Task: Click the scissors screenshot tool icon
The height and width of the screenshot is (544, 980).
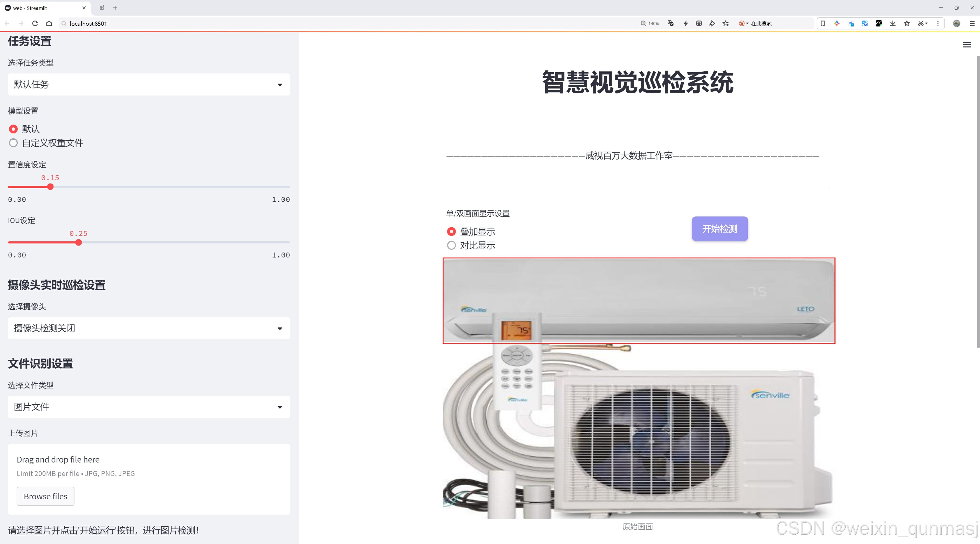Action: tap(921, 24)
